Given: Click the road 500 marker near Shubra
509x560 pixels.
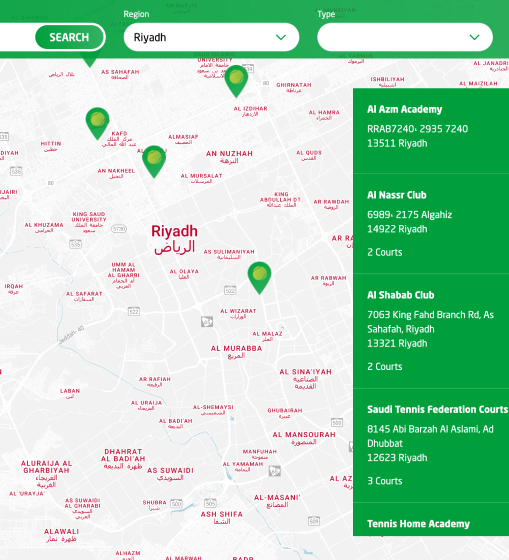Looking at the screenshot, I should [x=176, y=504].
